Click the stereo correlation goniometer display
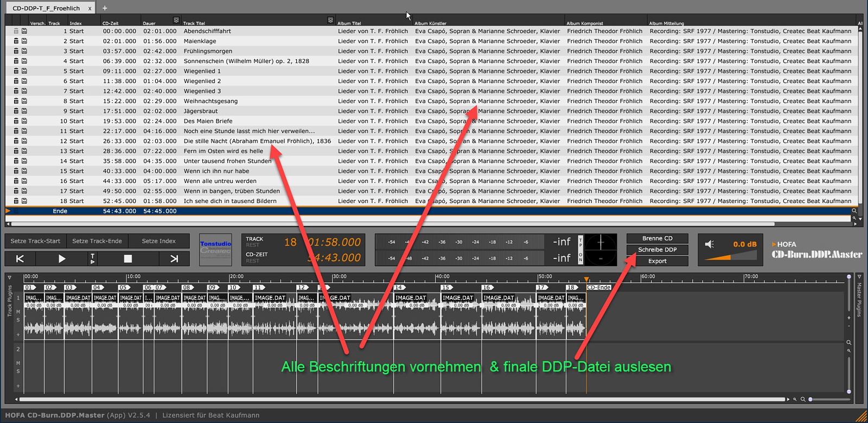The width and height of the screenshot is (868, 423). click(601, 250)
